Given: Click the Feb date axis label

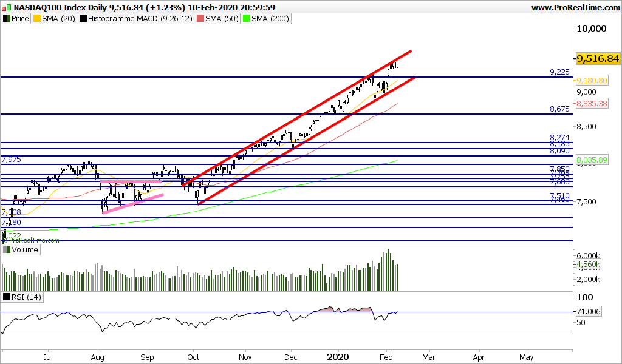Looking at the screenshot, I should pyautogui.click(x=386, y=357).
